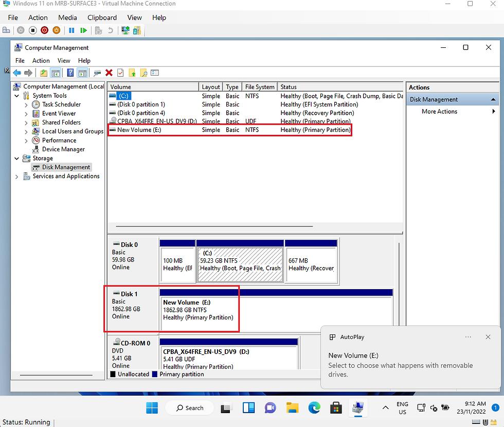Select the (Disk 0 partition 4) row
This screenshot has width=504, height=427.
pyautogui.click(x=256, y=113)
